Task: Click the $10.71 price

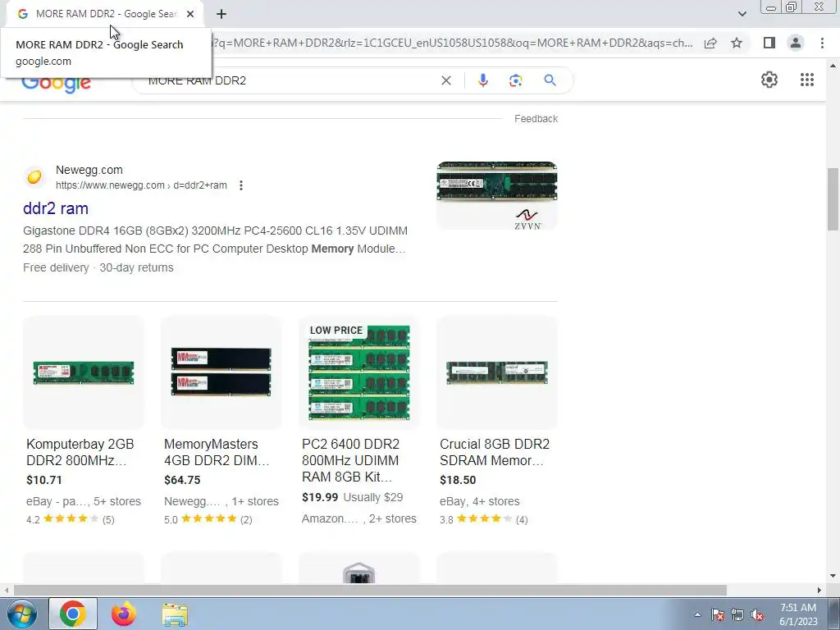Action: point(44,480)
